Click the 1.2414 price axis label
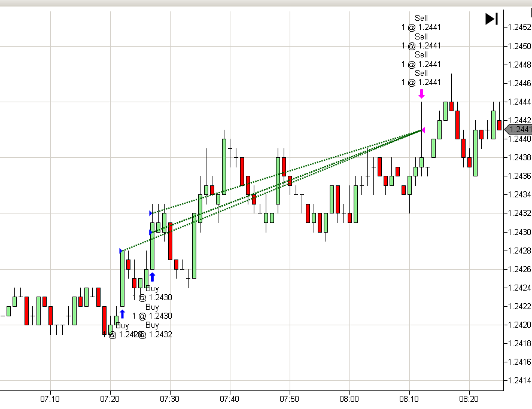Screen dimensions: 532x409 [x=519, y=380]
